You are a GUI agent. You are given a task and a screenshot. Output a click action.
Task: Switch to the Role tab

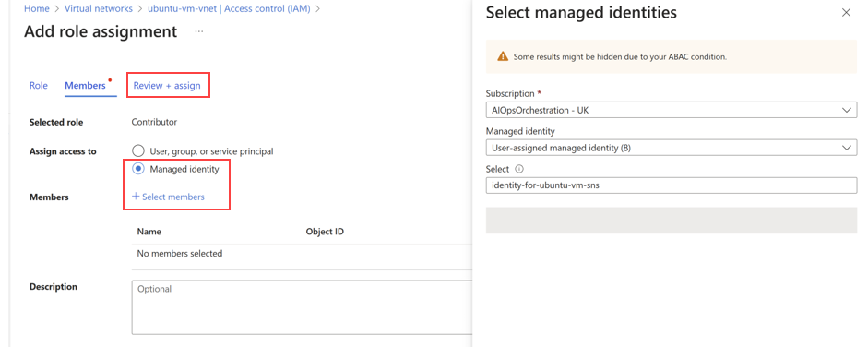[38, 86]
